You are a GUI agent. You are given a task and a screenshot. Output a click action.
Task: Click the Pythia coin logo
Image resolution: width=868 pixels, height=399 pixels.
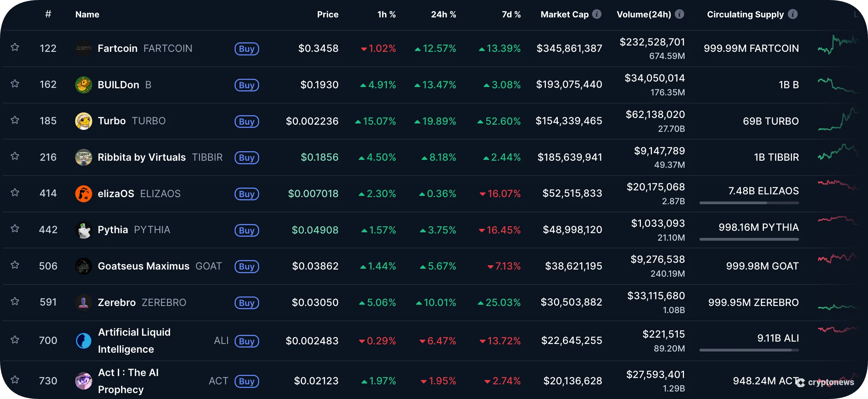(x=83, y=230)
